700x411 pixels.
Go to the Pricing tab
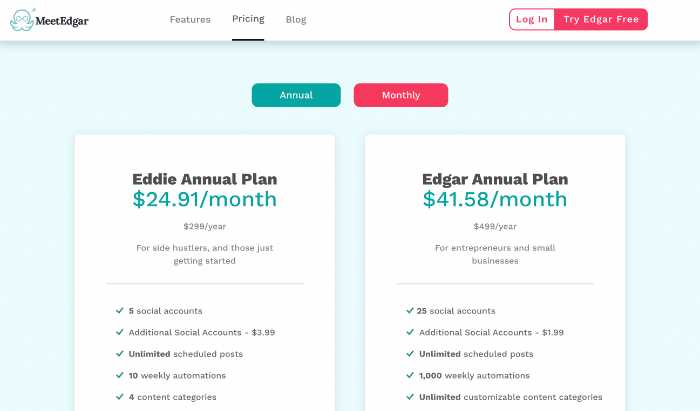248,19
